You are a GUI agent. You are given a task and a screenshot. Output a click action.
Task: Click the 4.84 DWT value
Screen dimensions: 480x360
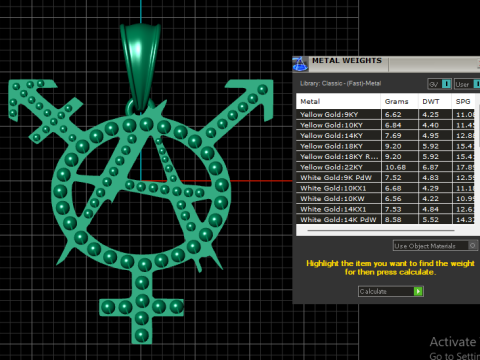point(431,209)
